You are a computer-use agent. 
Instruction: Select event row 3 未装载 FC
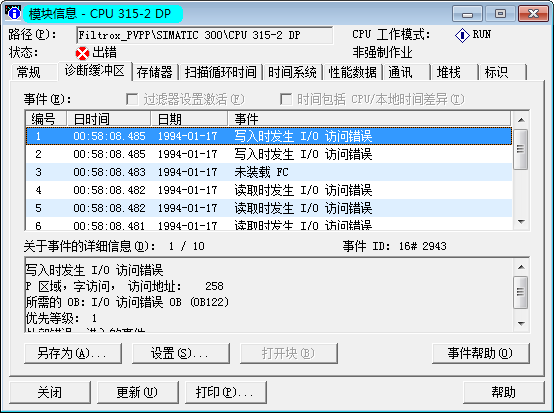[x=269, y=172]
